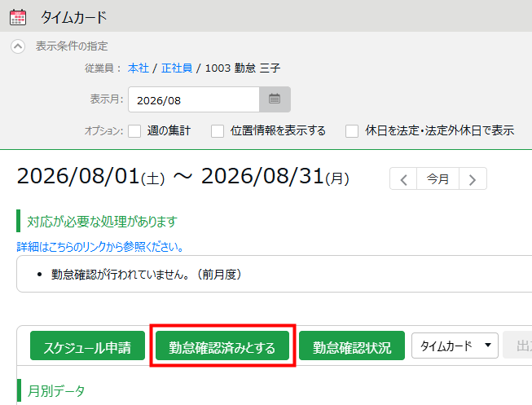Click the timecard calendar icon in header
Viewport: 532px width, 405px height.
[18, 17]
